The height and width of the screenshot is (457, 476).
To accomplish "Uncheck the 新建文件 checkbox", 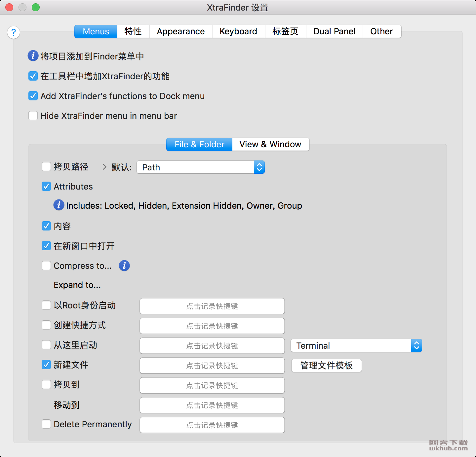I will [x=46, y=365].
